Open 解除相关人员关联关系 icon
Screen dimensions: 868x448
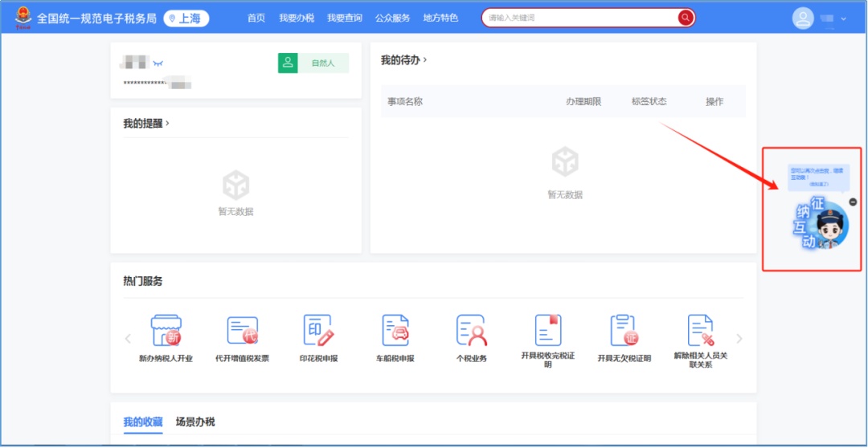(700, 331)
